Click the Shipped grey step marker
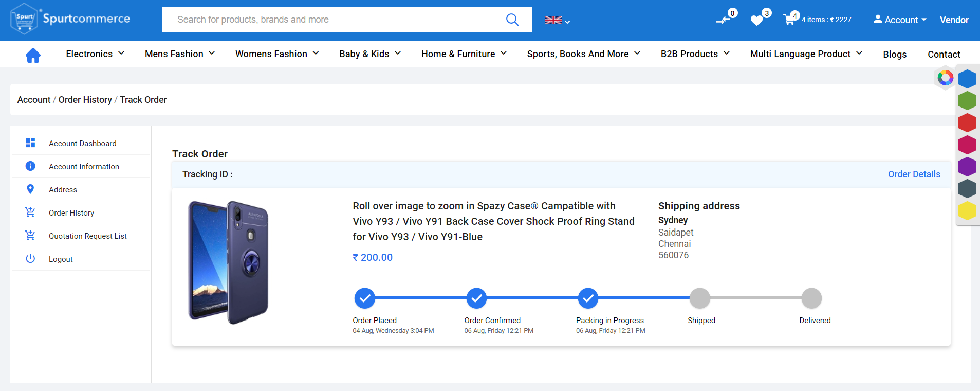980x391 pixels. click(700, 298)
